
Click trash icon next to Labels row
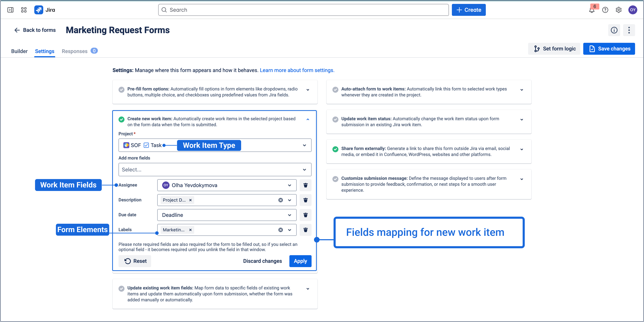pos(305,230)
